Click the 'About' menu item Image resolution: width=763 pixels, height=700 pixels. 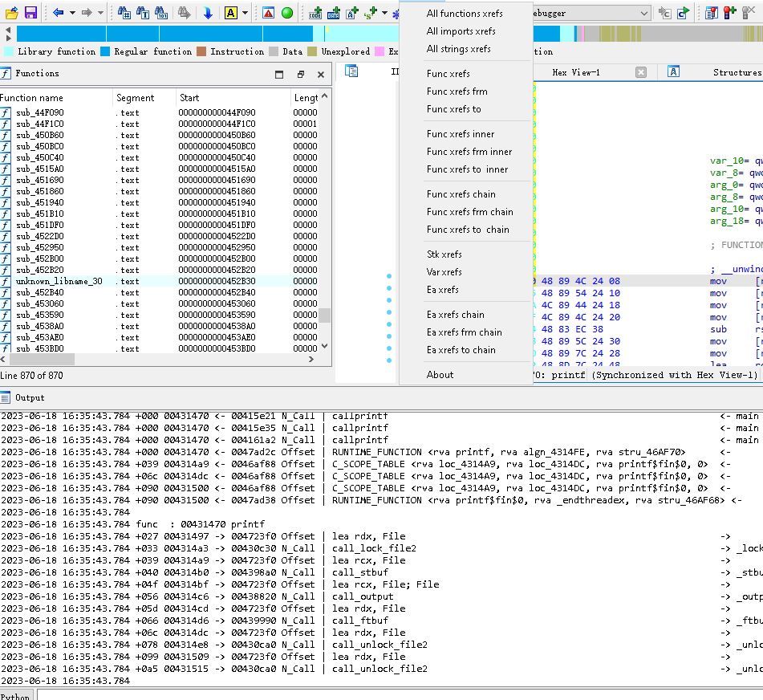pyautogui.click(x=440, y=375)
